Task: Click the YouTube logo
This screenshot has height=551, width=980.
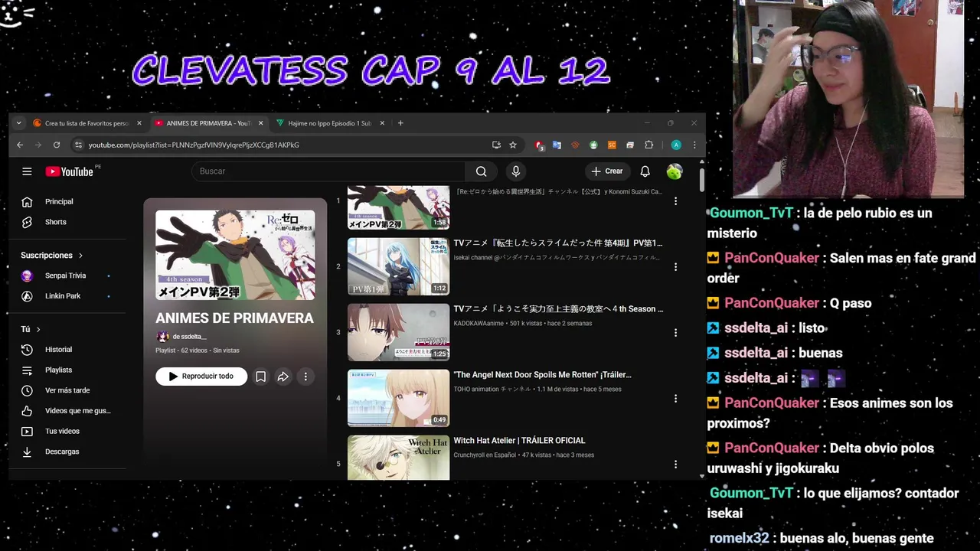Action: pyautogui.click(x=69, y=171)
